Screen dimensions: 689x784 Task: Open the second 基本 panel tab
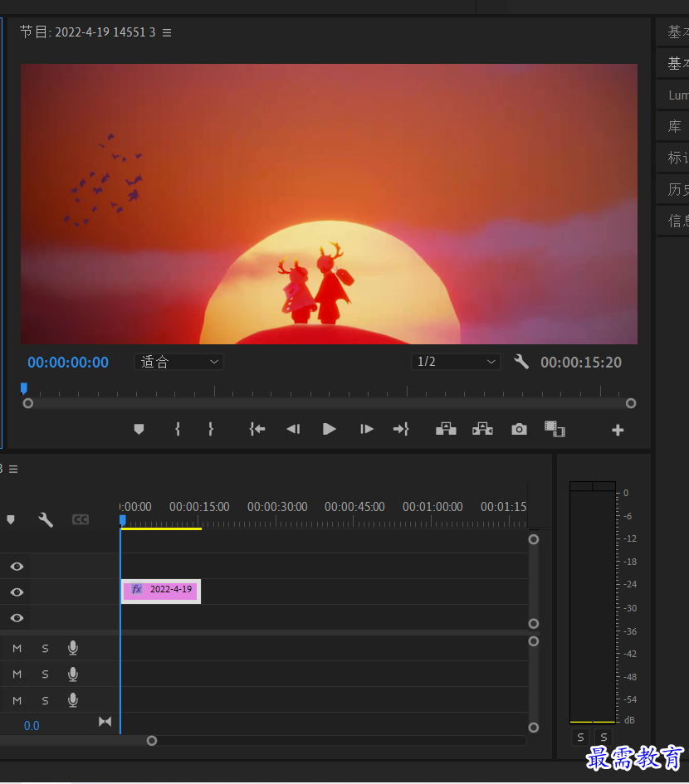[673, 64]
